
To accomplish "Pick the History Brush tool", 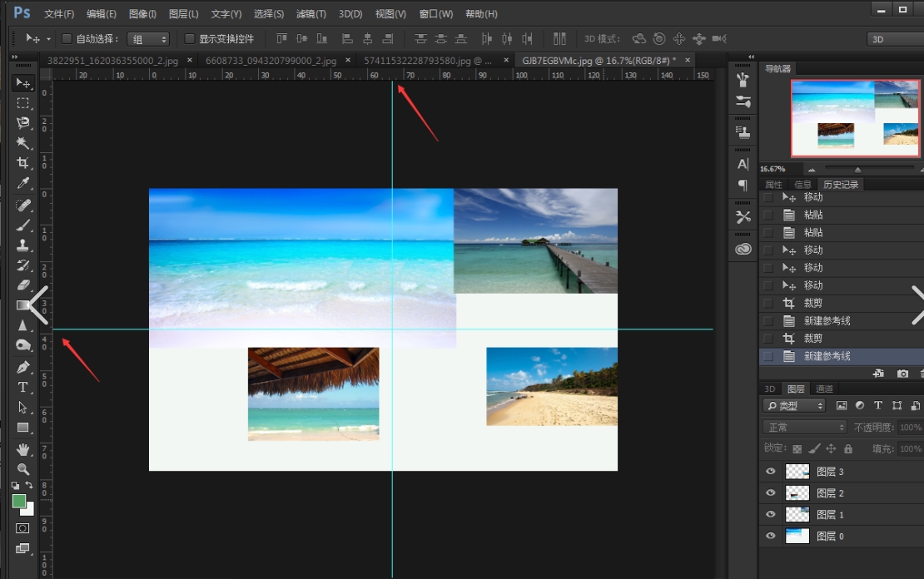I will (x=23, y=265).
